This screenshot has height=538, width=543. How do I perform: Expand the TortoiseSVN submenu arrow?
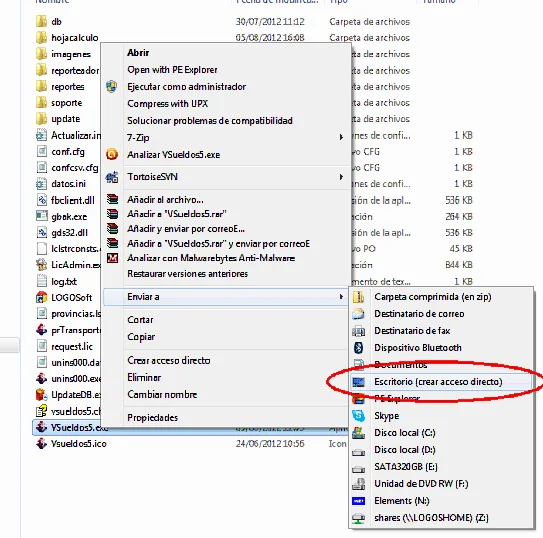(341, 177)
